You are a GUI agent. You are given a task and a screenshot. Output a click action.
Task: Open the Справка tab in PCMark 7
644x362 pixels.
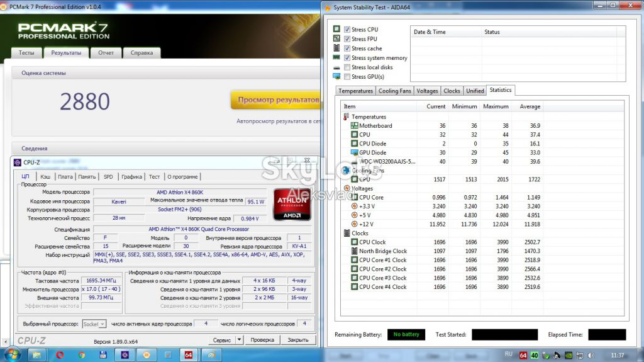coord(142,53)
